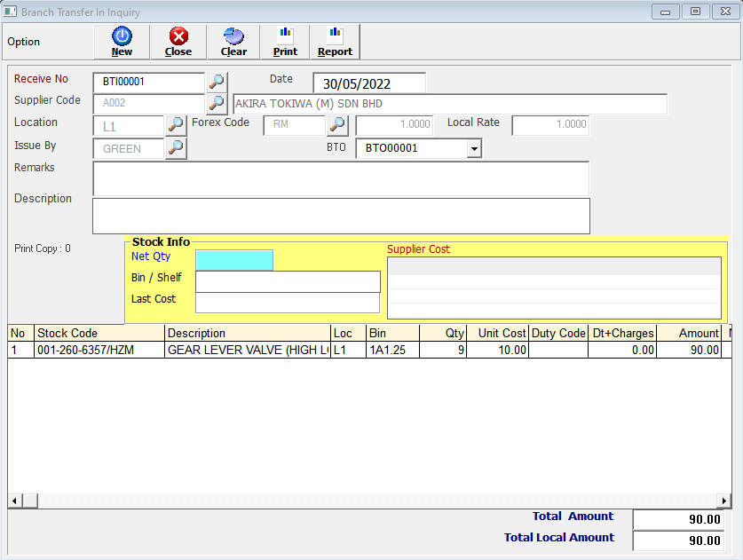This screenshot has width=743, height=560.
Task: Click the Description column header in grid
Action: (x=248, y=333)
